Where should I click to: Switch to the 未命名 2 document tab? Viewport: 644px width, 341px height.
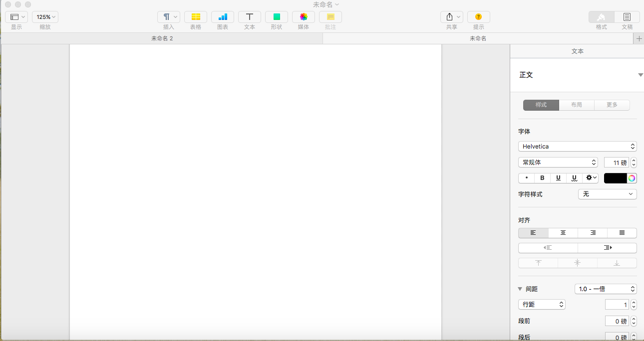click(162, 38)
